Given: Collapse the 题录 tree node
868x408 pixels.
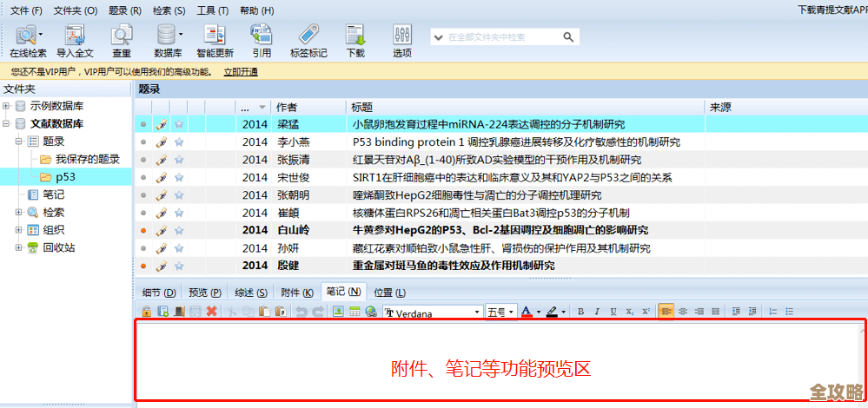Looking at the screenshot, I should point(18,141).
